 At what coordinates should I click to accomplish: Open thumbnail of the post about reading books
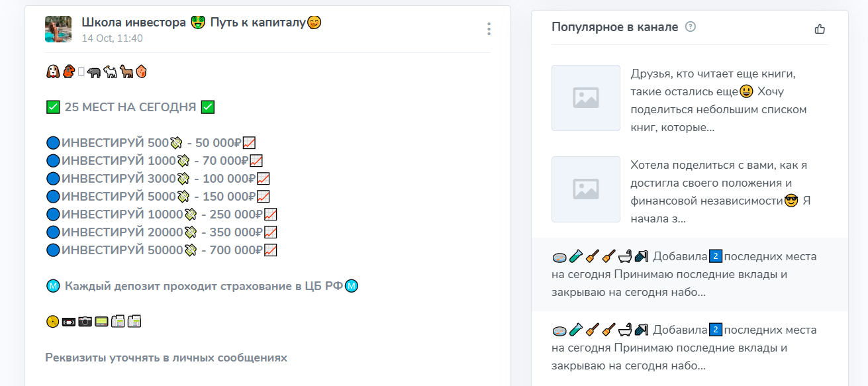(585, 98)
